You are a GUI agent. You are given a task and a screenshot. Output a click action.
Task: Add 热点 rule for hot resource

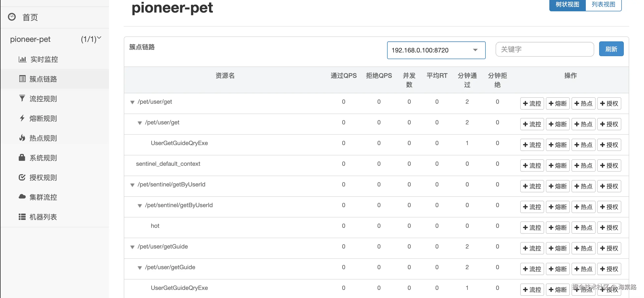pyautogui.click(x=583, y=227)
